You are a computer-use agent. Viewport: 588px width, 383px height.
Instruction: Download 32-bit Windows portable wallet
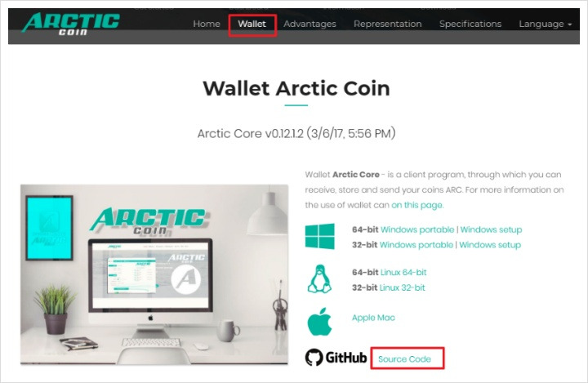[416, 245]
